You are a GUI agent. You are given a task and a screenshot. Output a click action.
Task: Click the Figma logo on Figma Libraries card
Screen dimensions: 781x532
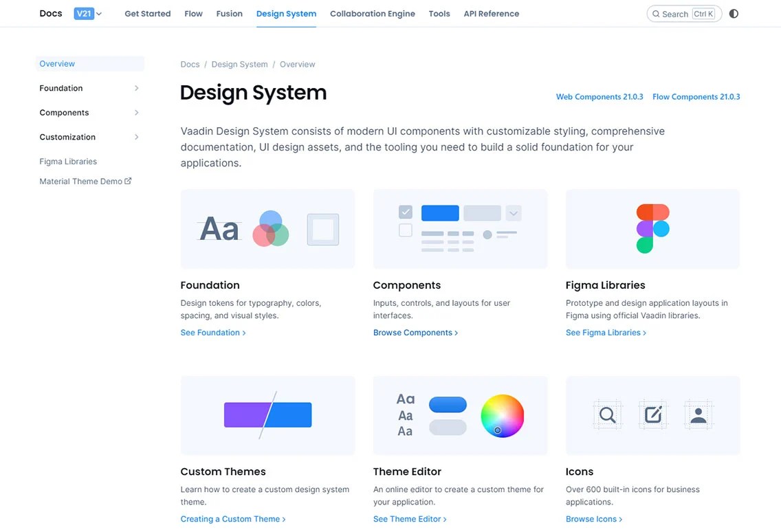652,228
